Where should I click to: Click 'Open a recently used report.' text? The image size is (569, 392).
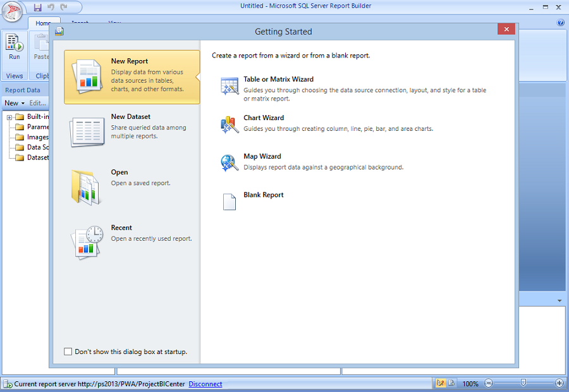(x=151, y=238)
